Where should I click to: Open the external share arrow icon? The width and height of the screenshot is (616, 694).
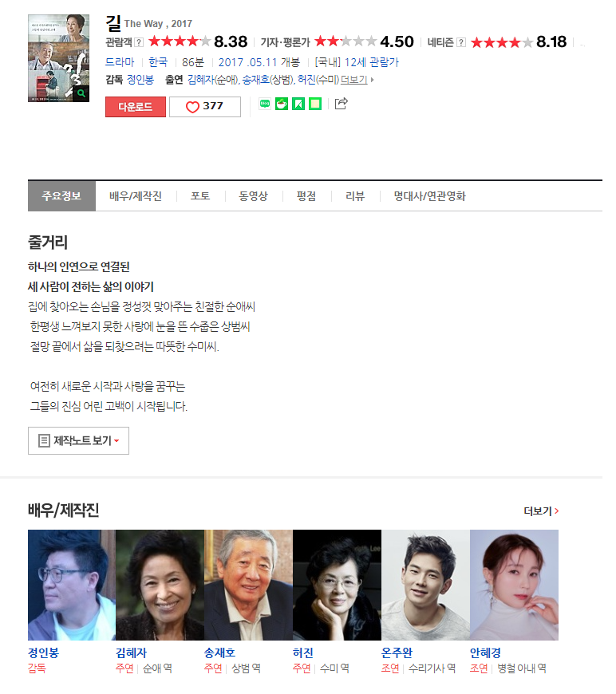[341, 104]
